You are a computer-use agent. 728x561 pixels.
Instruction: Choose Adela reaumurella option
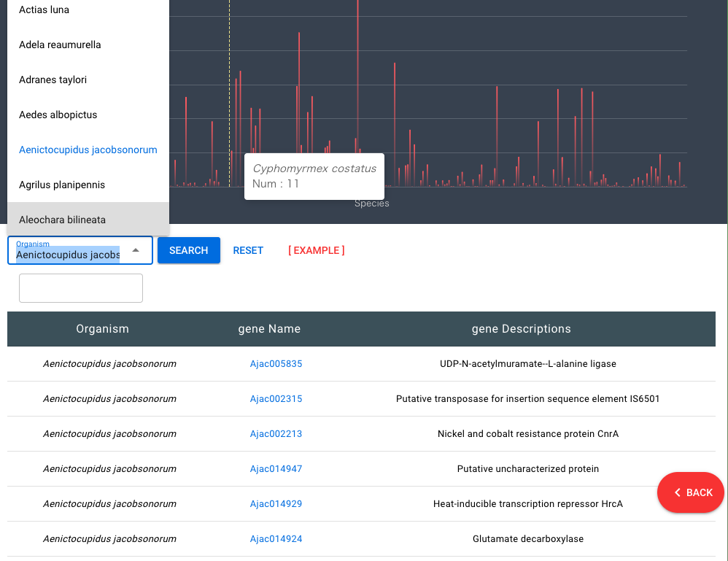(x=88, y=45)
